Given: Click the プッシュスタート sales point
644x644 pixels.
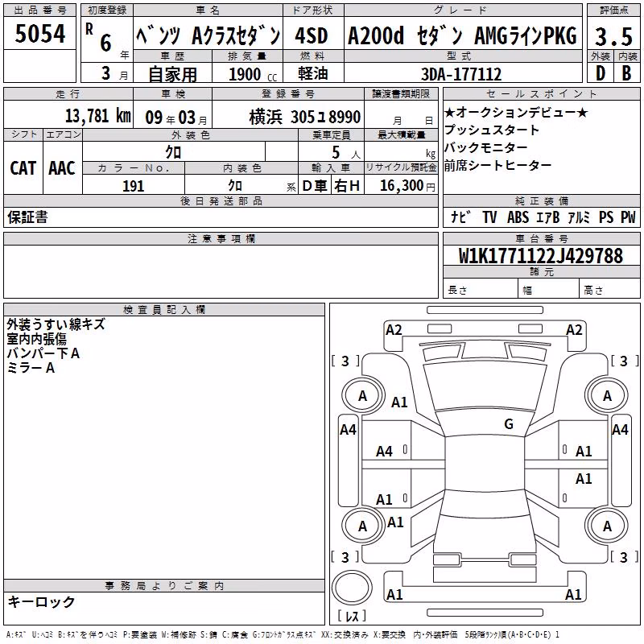Looking at the screenshot, I should [492, 130].
